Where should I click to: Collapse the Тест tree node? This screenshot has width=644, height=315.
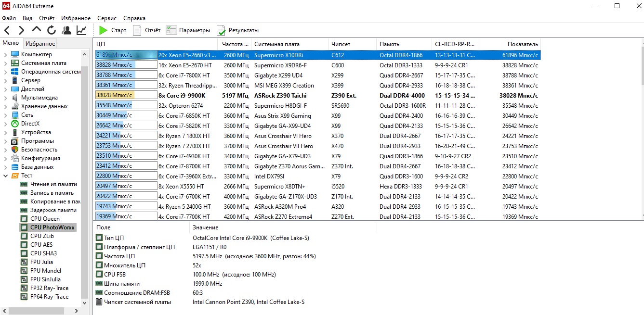tap(5, 176)
